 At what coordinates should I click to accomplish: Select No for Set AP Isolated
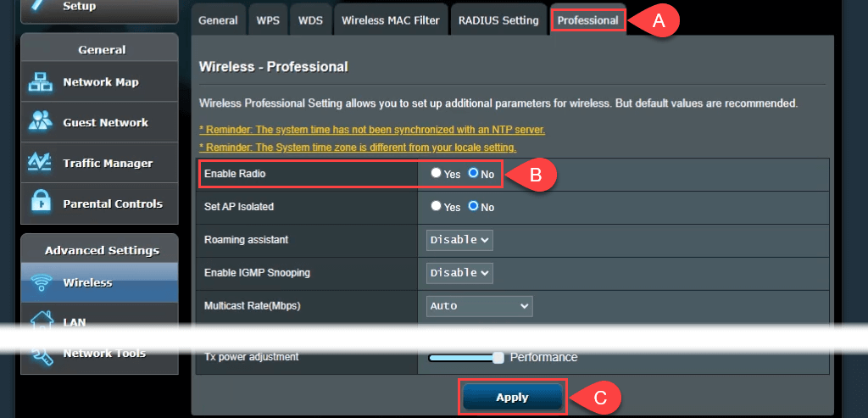tap(474, 206)
